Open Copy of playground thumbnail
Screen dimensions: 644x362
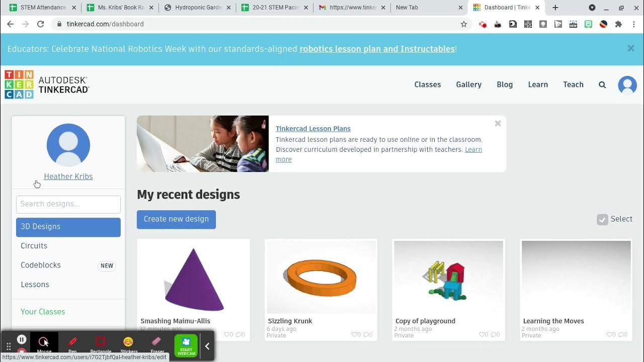(x=449, y=277)
